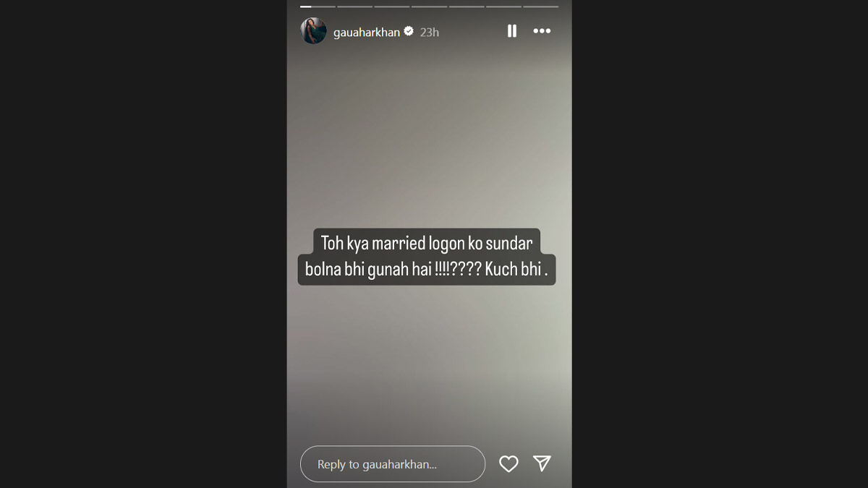Jump to the fifth story progress segment
Viewport: 868px width, 488px height.
[466, 7]
